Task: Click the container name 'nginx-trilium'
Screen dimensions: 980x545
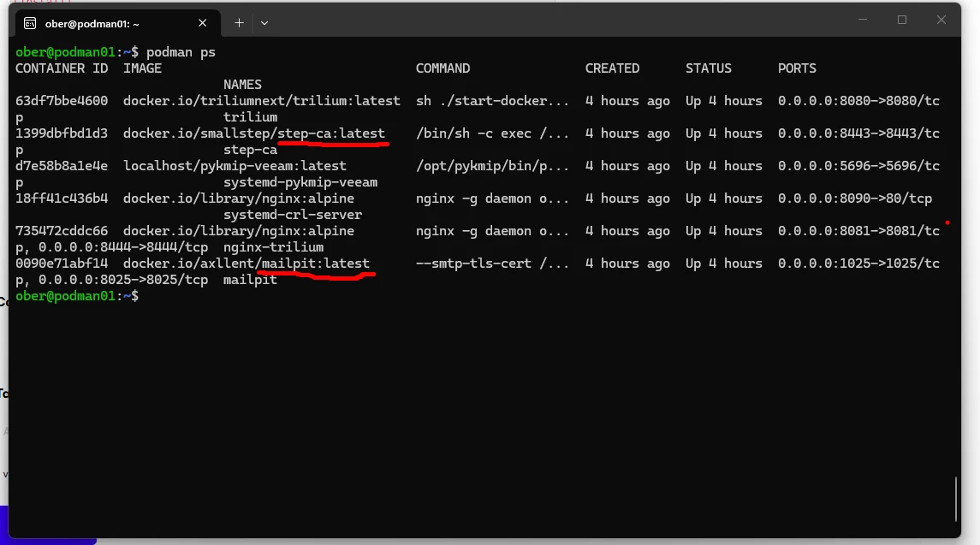Action: [273, 247]
